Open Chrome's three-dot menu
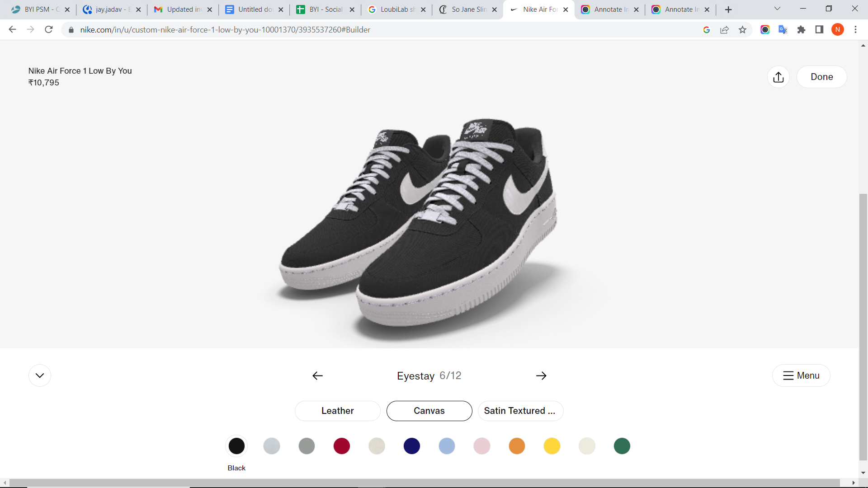Viewport: 868px width, 488px height. pos(855,30)
